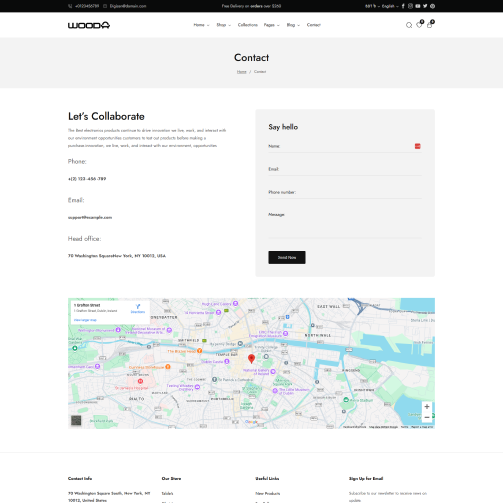The image size is (503, 503).
Task: Visit the Pinterest social icon
Action: (x=432, y=6)
